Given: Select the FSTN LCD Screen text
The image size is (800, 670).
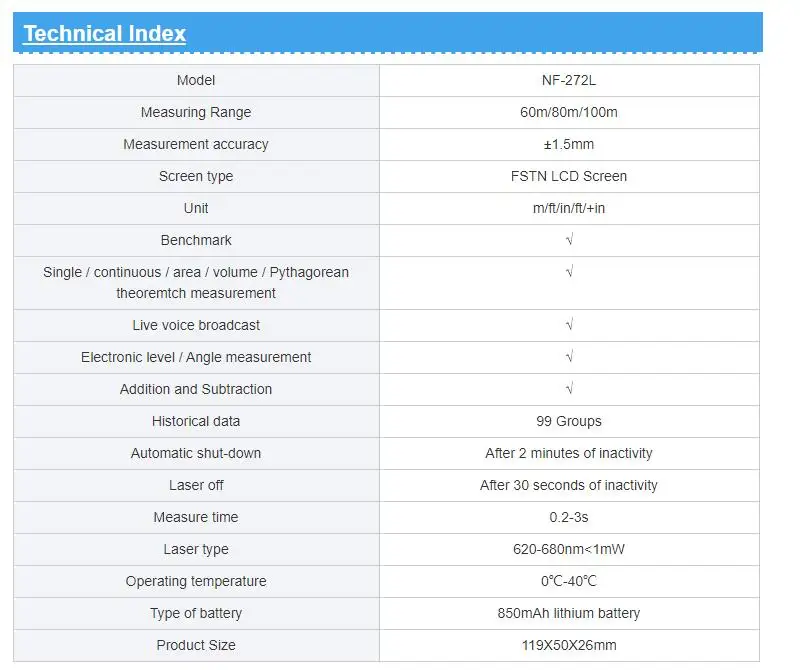Looking at the screenshot, I should coord(569,176).
